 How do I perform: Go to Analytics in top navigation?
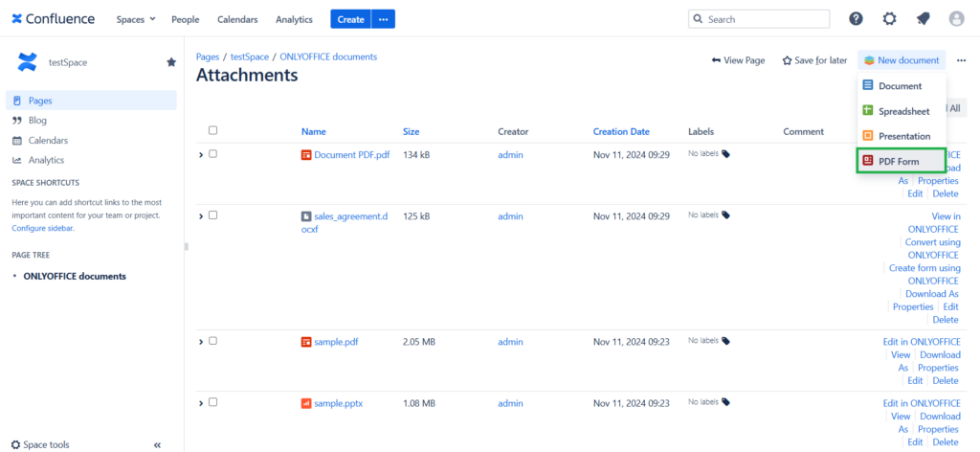coord(295,19)
